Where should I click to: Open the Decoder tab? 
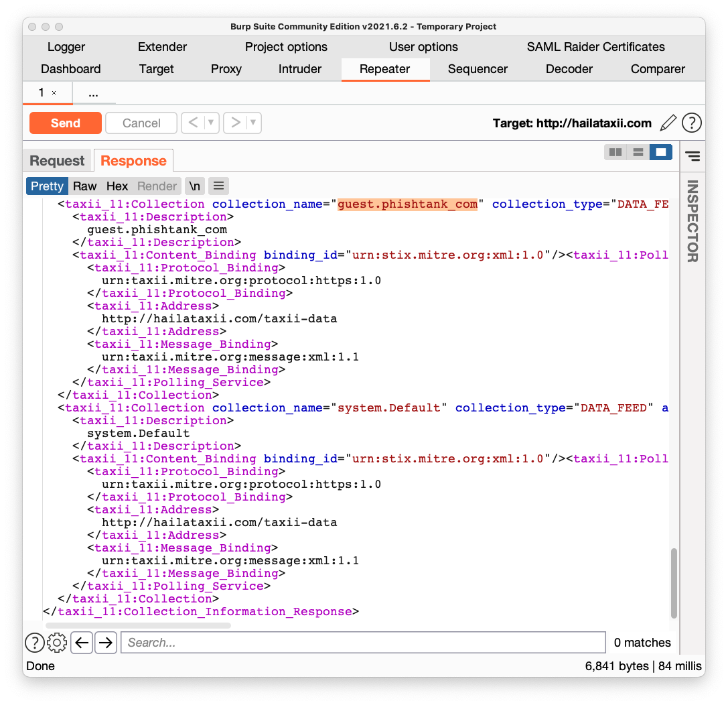click(x=569, y=69)
